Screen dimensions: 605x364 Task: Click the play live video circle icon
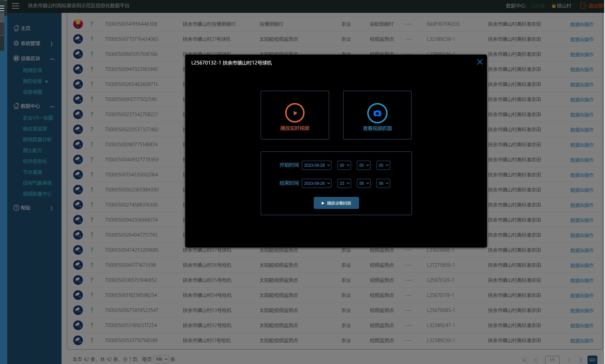point(295,113)
